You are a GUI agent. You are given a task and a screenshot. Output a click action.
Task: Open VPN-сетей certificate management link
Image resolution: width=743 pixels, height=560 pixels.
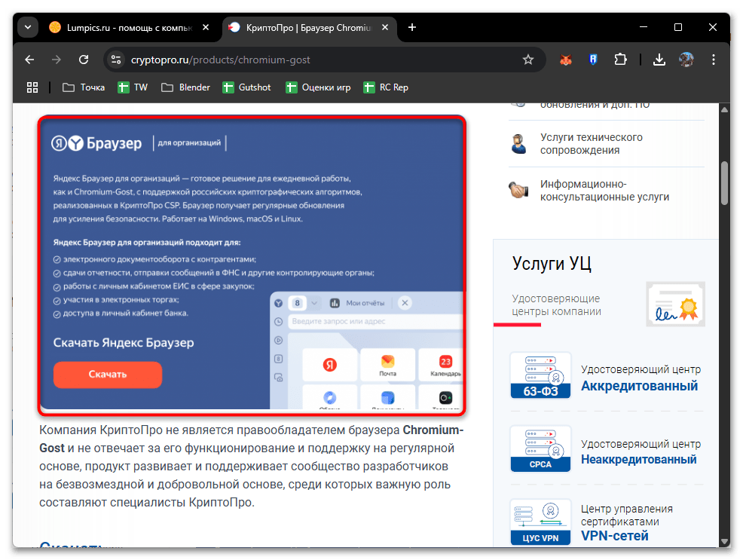click(615, 536)
